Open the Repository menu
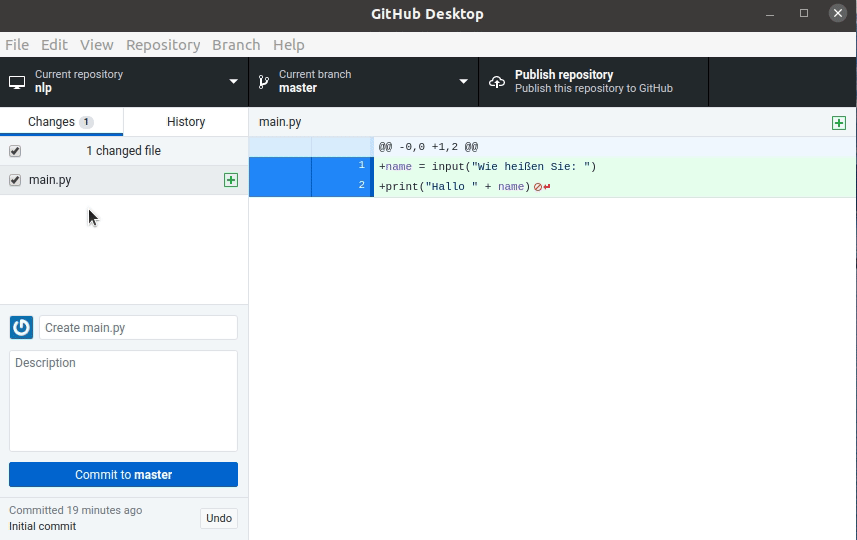 (163, 45)
